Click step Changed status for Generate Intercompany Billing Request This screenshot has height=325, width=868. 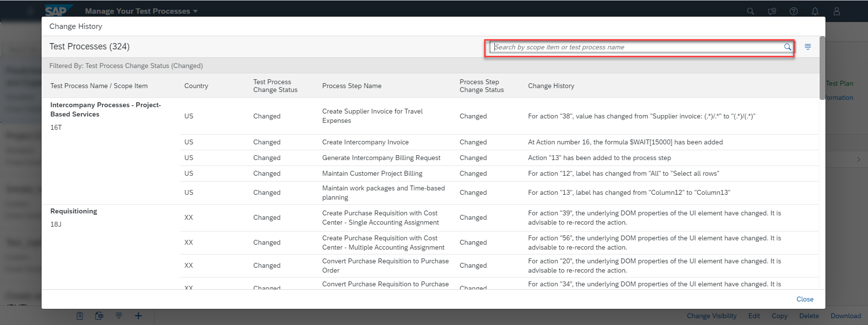coord(473,158)
